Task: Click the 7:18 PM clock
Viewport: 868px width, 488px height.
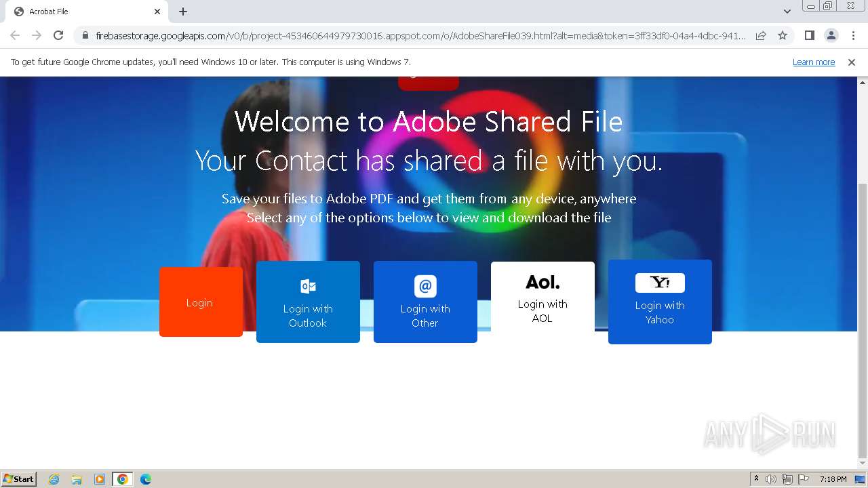Action: pyautogui.click(x=833, y=479)
